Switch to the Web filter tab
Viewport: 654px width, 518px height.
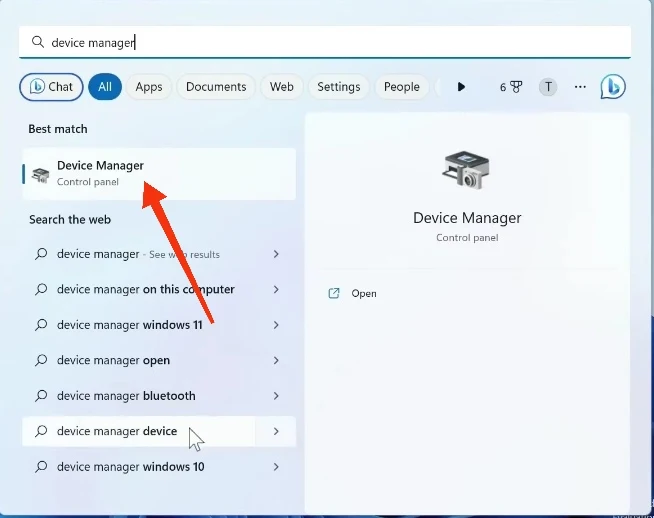282,87
